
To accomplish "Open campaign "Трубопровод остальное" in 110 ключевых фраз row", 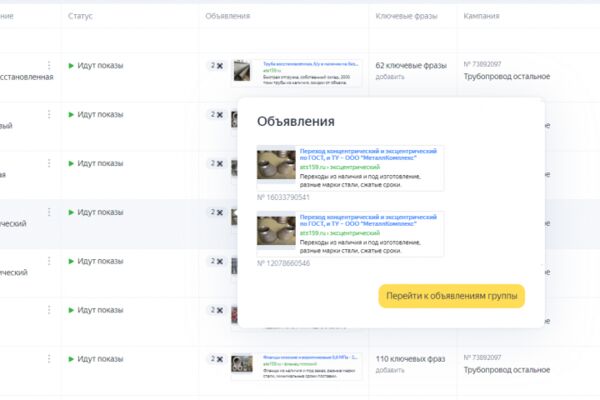I will pos(507,370).
